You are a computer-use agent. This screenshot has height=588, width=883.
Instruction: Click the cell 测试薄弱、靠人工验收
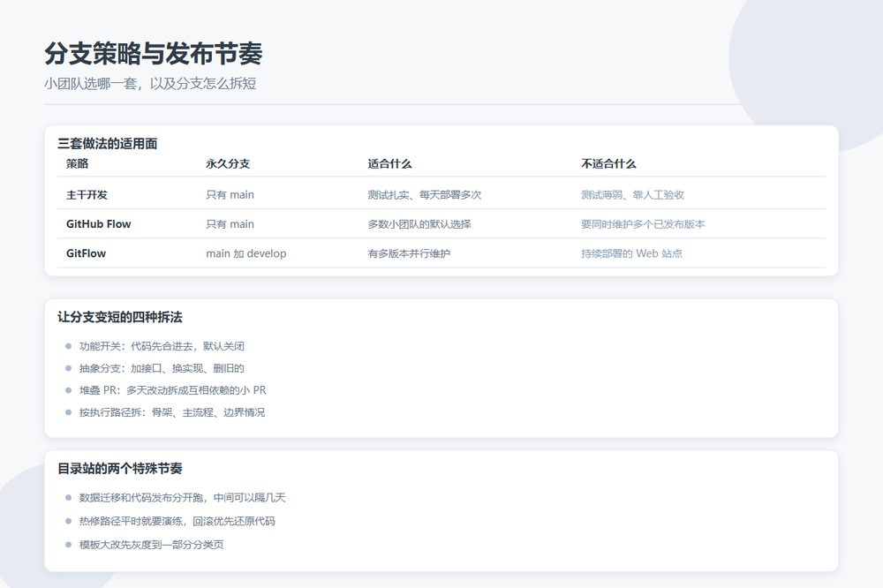tap(632, 195)
